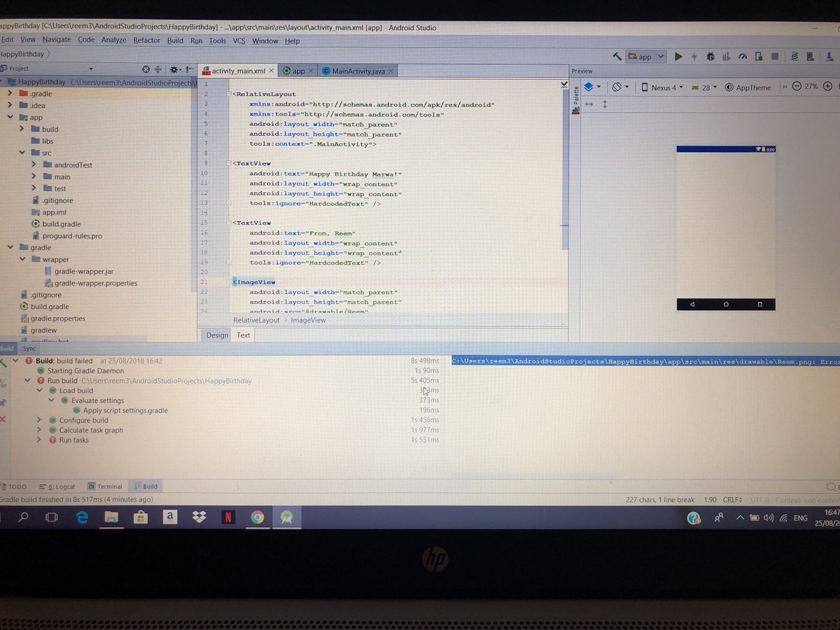Click the Stop square button
The height and width of the screenshot is (630, 840).
pyautogui.click(x=775, y=57)
